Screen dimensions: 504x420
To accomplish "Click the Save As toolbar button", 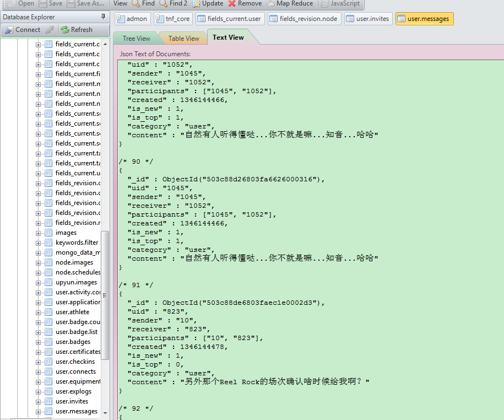I will (x=85, y=3).
